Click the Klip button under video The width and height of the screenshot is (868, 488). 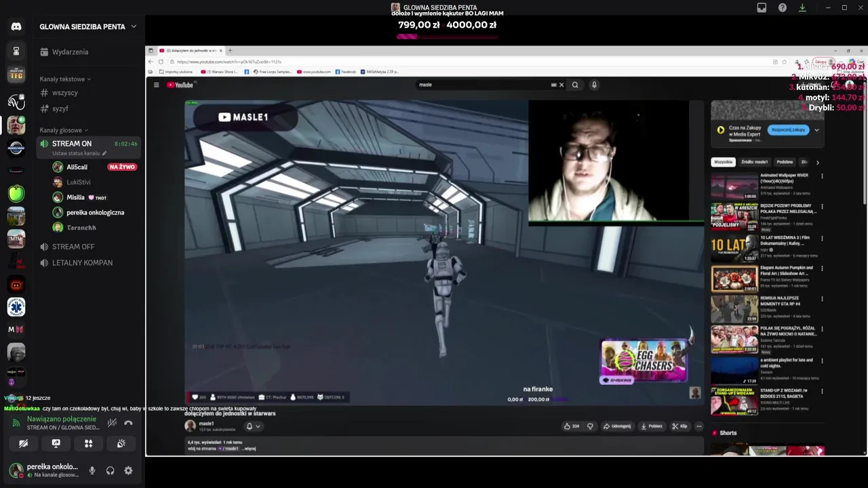pos(679,426)
